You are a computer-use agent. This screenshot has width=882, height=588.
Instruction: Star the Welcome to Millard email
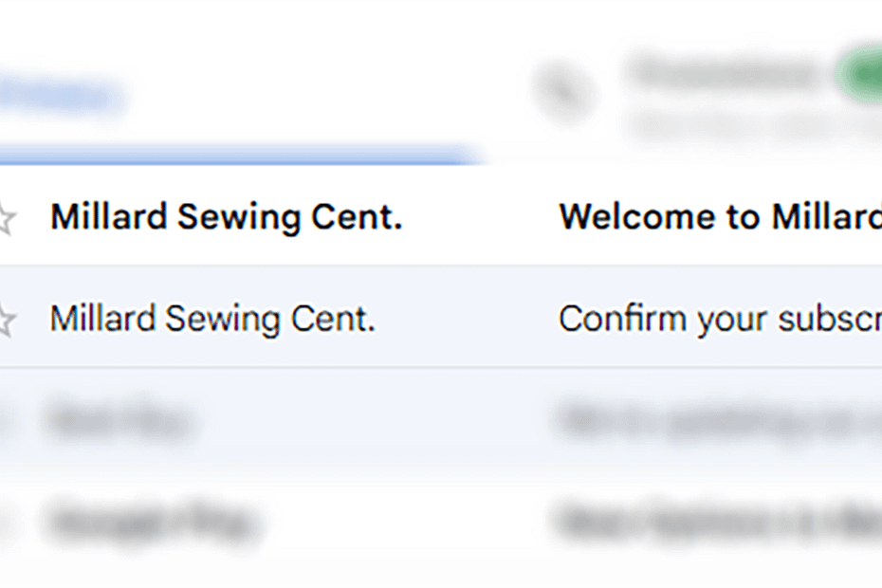coord(5,219)
